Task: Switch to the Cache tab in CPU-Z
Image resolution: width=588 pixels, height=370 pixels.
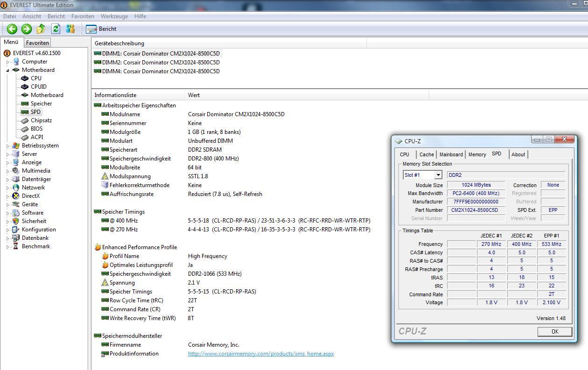Action: point(427,154)
